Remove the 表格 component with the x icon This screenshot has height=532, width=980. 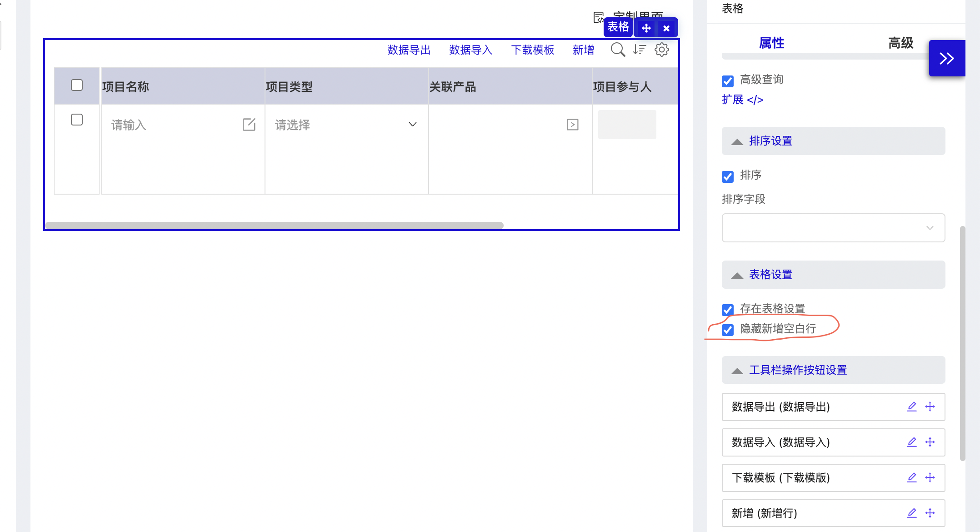(x=666, y=28)
